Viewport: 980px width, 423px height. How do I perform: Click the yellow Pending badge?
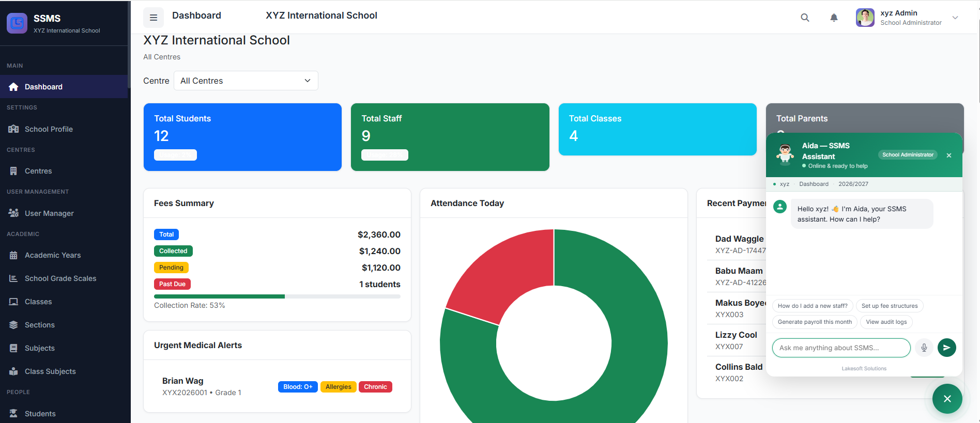[171, 268]
